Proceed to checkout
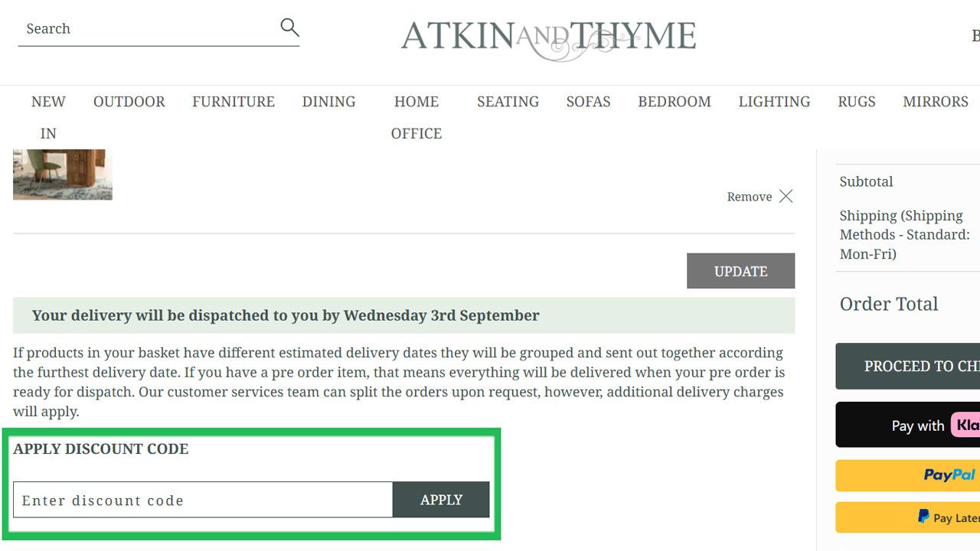980x551 pixels. point(908,366)
